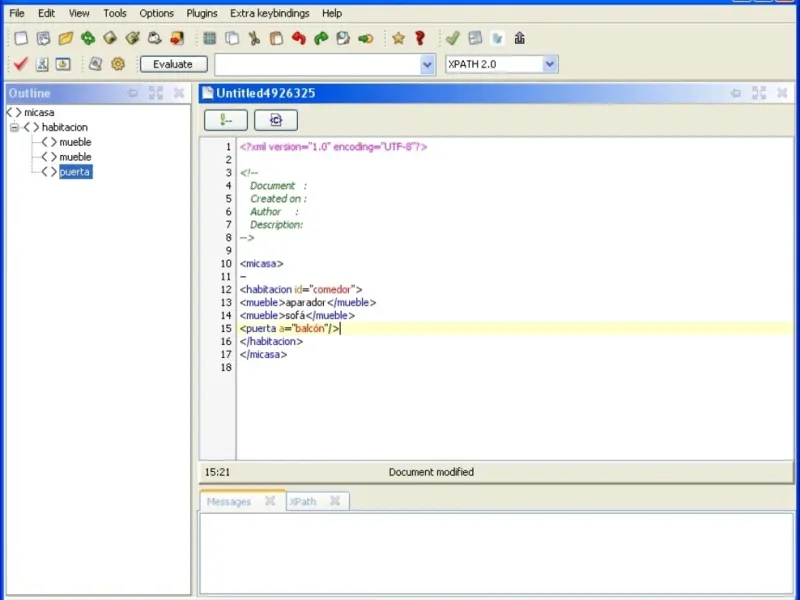Click the red question mark help icon
800x600 pixels.
pyautogui.click(x=420, y=38)
